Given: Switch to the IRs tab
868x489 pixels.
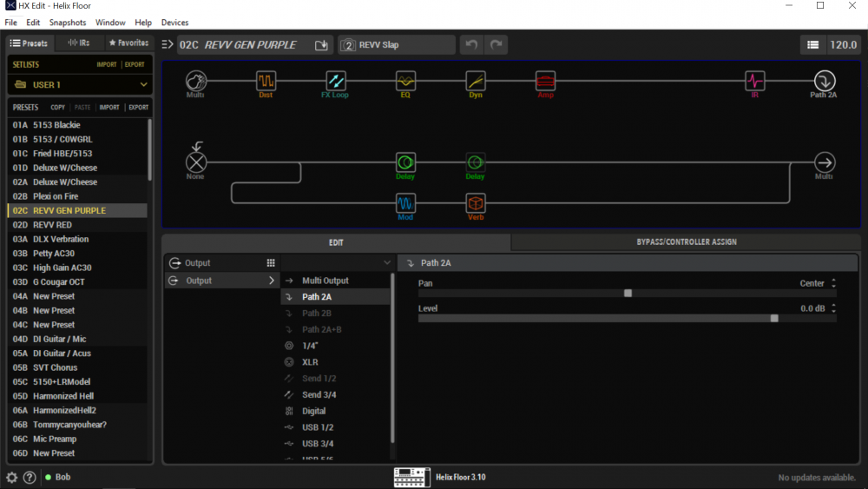Looking at the screenshot, I should (79, 43).
